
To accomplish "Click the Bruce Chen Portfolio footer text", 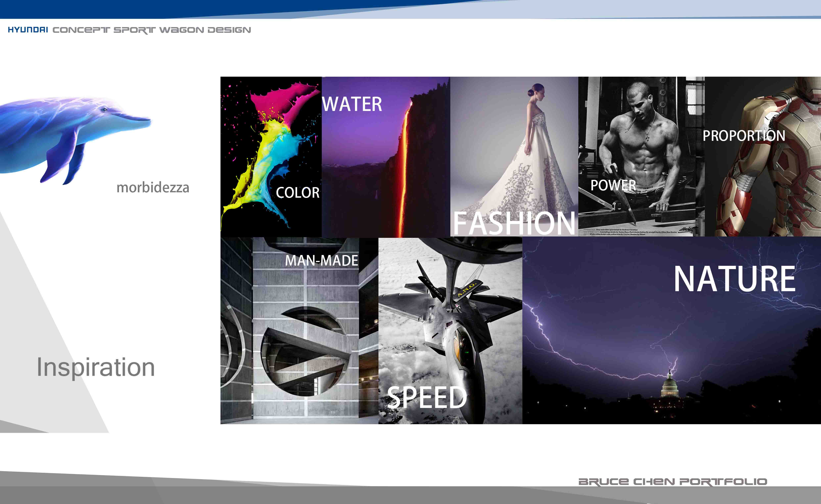I will pyautogui.click(x=673, y=482).
